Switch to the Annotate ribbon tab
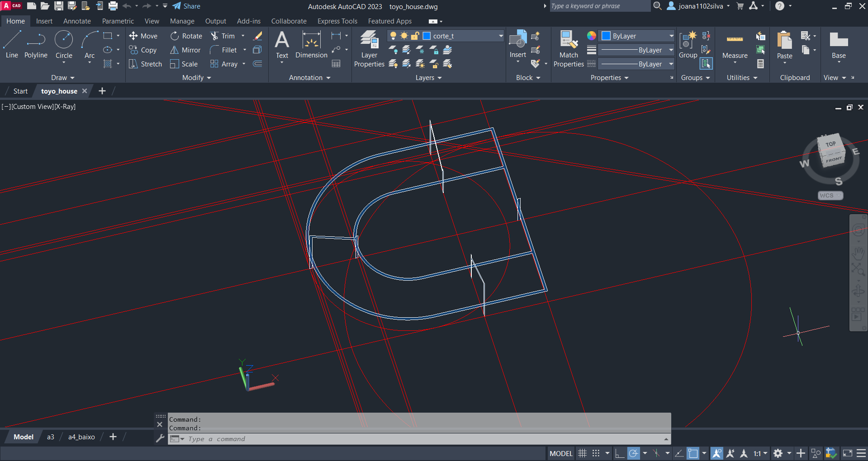Screen dimensions: 868x461 point(77,21)
